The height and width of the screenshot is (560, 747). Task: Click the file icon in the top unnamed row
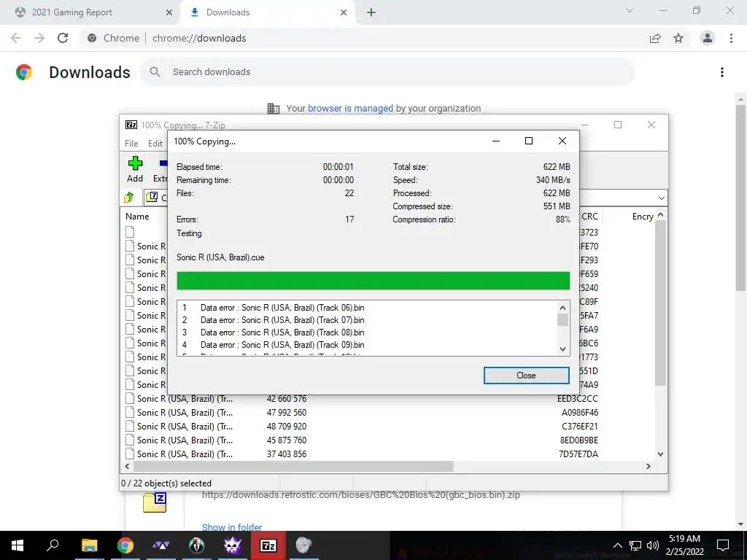tap(130, 232)
